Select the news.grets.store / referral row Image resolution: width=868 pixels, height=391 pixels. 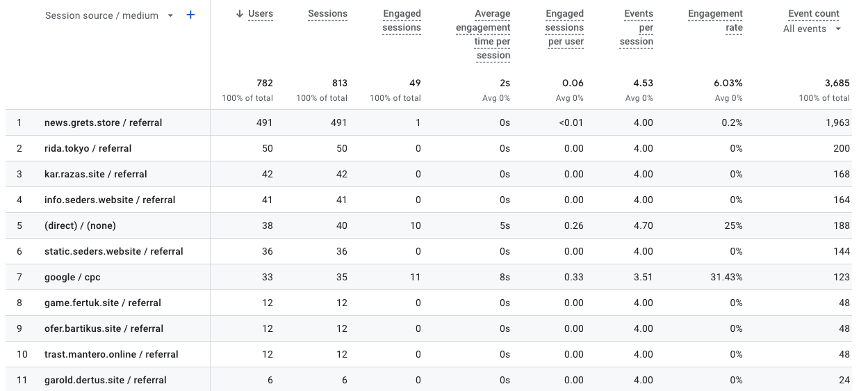103,123
